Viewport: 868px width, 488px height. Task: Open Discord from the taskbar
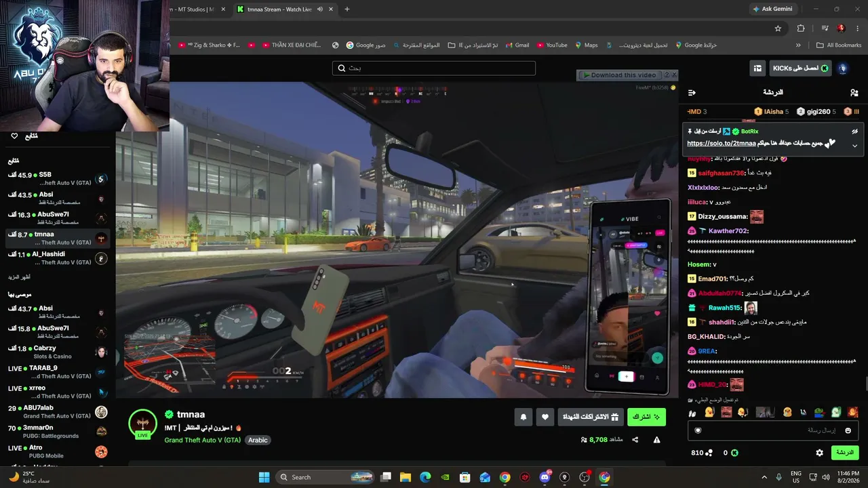pyautogui.click(x=545, y=477)
